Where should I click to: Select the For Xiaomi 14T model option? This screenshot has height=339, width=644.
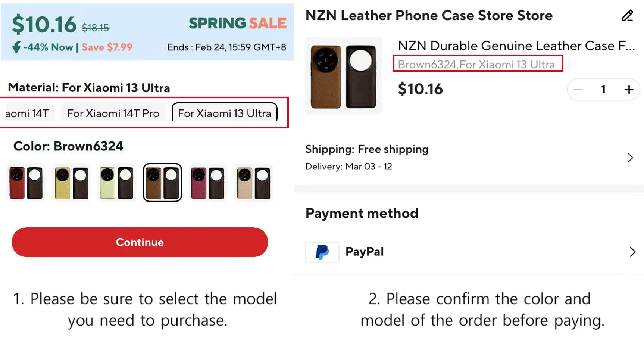point(26,113)
